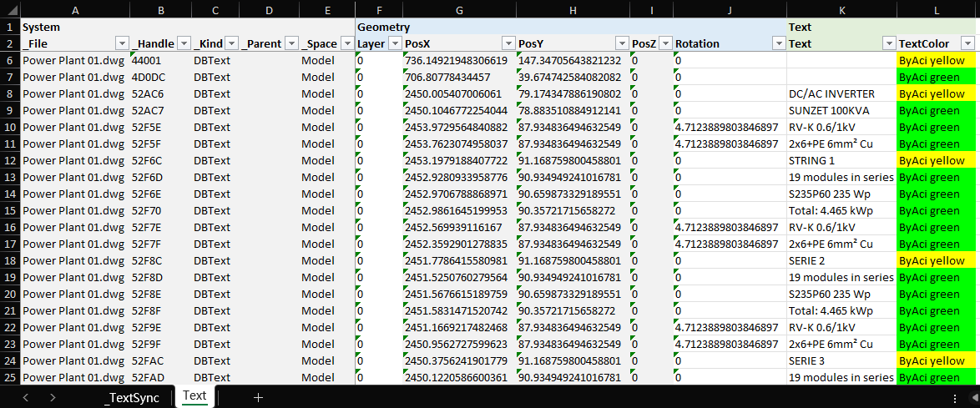This screenshot has width=980, height=408.
Task: Select the SUNZET 100KVA text cell
Action: [841, 110]
